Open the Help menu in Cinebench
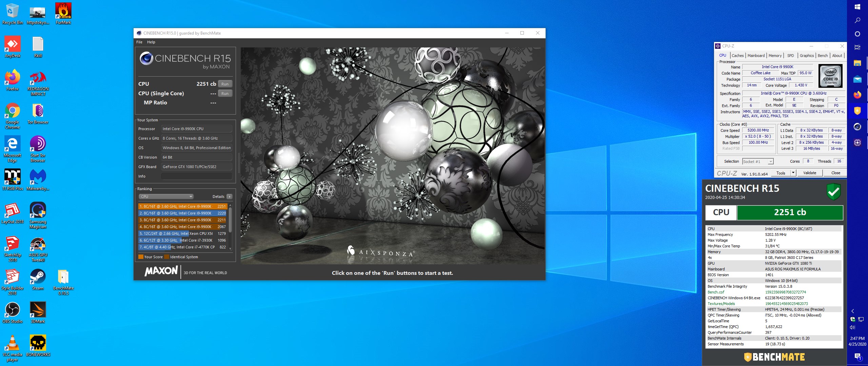Image resolution: width=868 pixels, height=366 pixels. pyautogui.click(x=151, y=42)
